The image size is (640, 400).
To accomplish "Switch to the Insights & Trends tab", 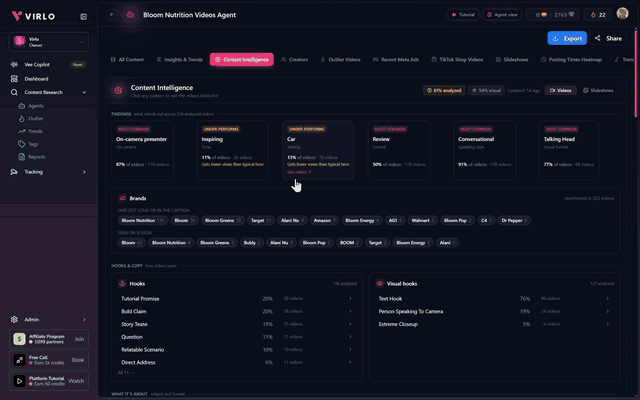I will coord(179,60).
